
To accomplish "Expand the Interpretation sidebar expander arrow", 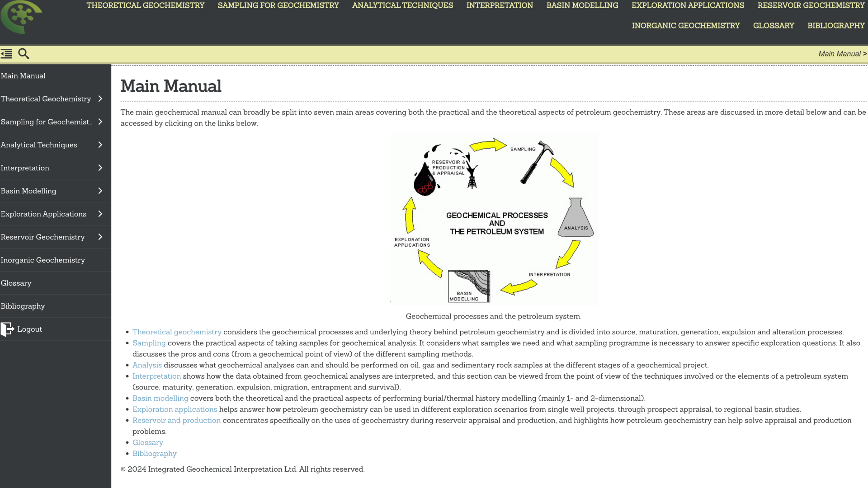I will pyautogui.click(x=100, y=168).
